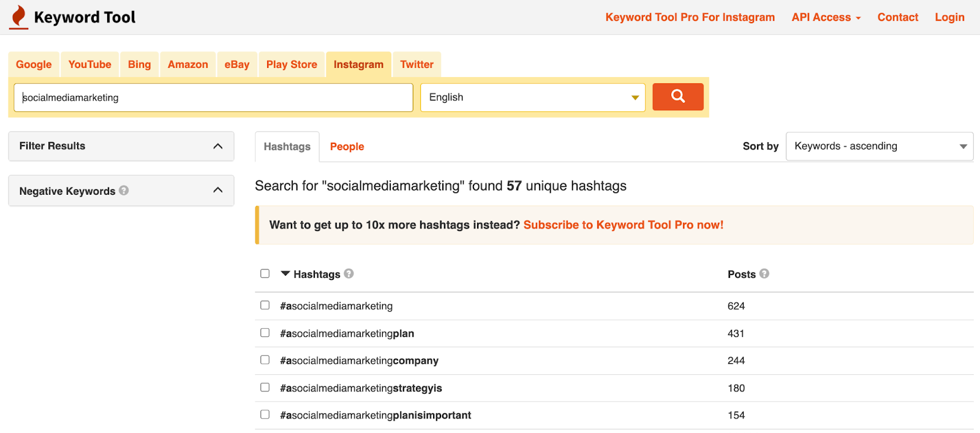Click the Negative Keywords help icon
Screen dimensions: 980x433
pos(124,190)
